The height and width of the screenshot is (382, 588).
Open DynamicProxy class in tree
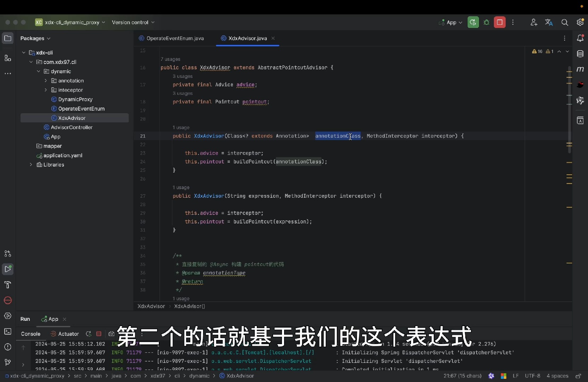point(72,99)
